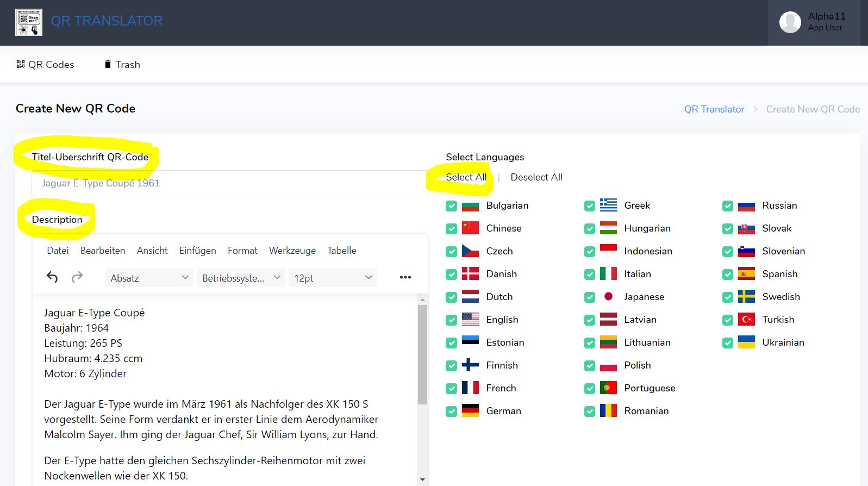The height and width of the screenshot is (486, 868).
Task: Uncheck the Russian language checkbox
Action: pos(727,206)
